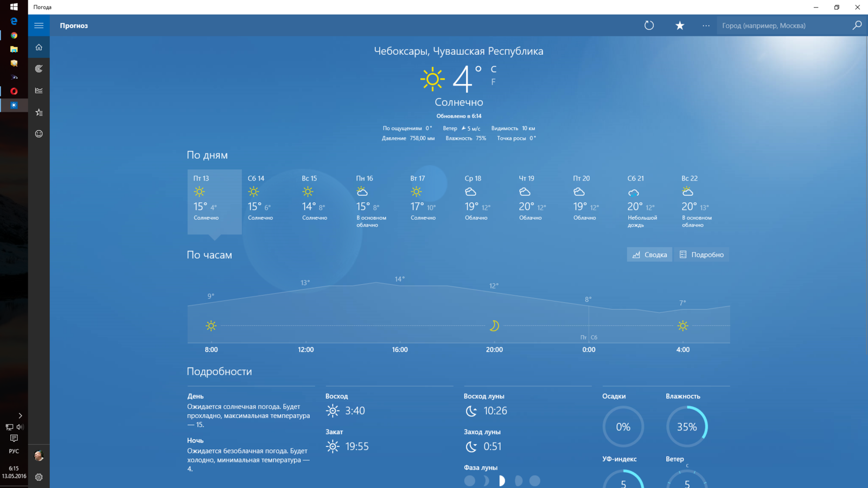
Task: Open the settings gear in sidebar
Action: pos(39,477)
